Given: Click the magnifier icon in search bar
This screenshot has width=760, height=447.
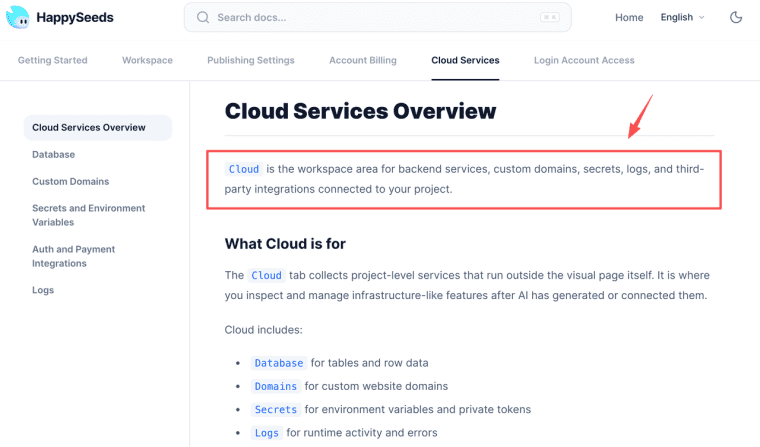Looking at the screenshot, I should [x=203, y=17].
